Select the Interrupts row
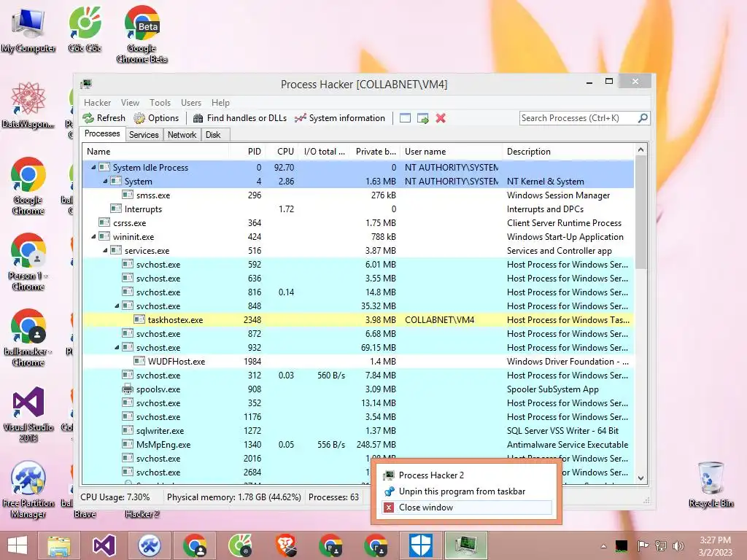 coord(358,209)
